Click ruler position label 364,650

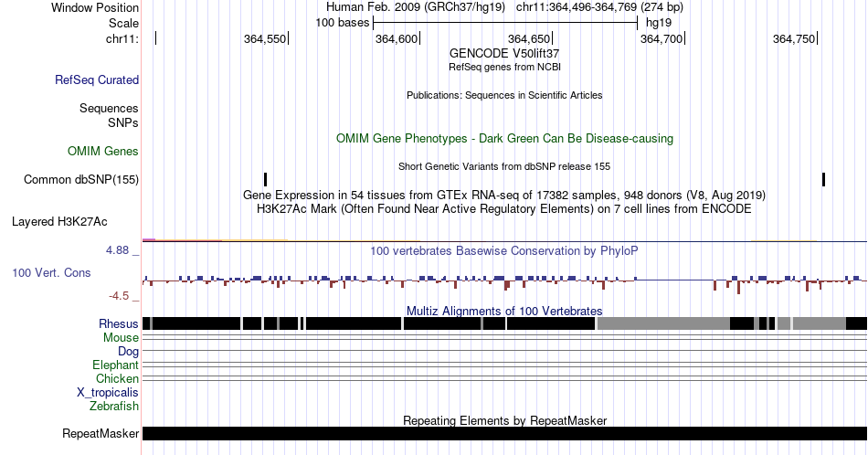tap(529, 38)
